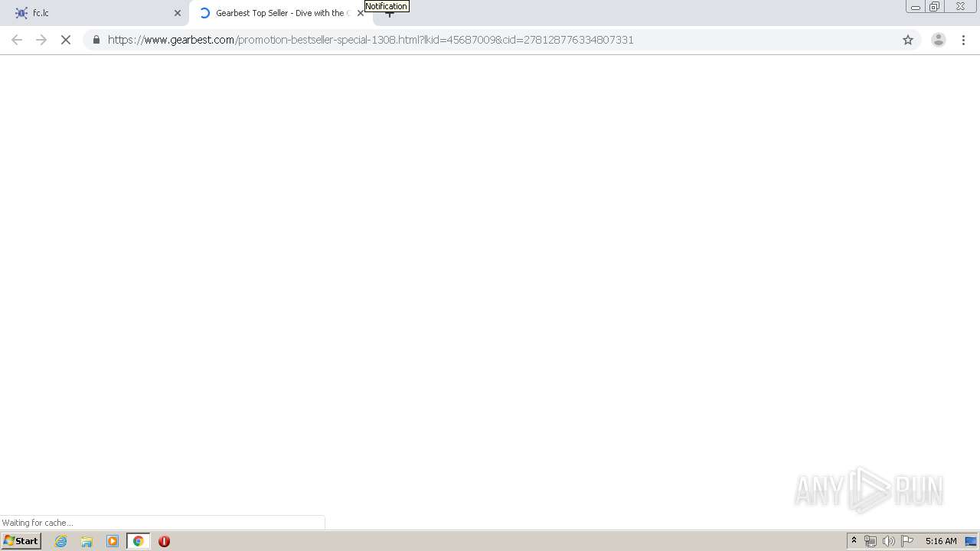The width and height of the screenshot is (980, 551).
Task: Launch Internet Explorer from taskbar
Action: (61, 541)
